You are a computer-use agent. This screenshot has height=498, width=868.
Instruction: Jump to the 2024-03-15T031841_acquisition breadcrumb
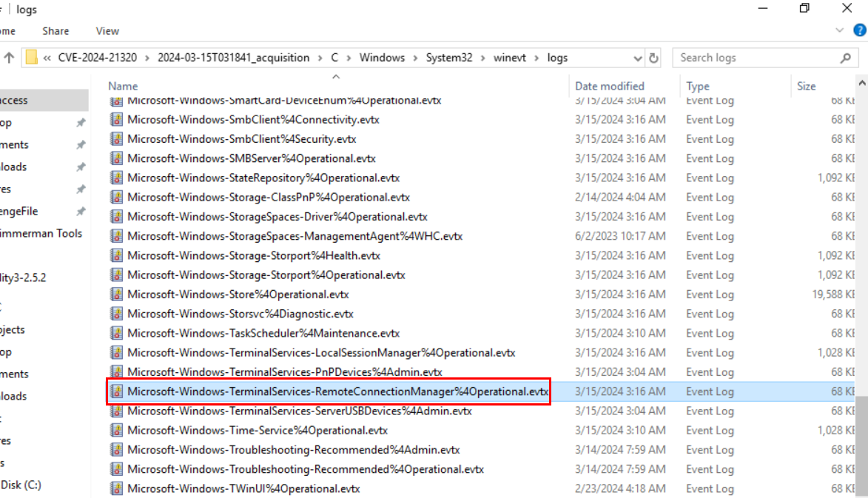(234, 58)
